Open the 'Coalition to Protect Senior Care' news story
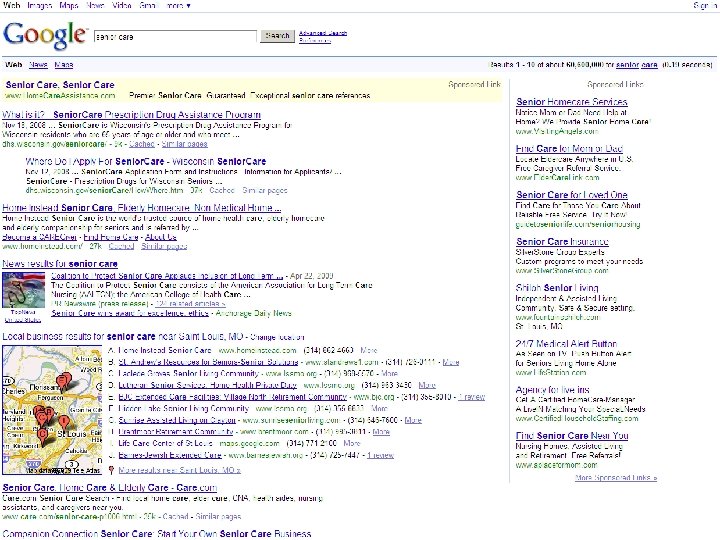 tap(167, 276)
